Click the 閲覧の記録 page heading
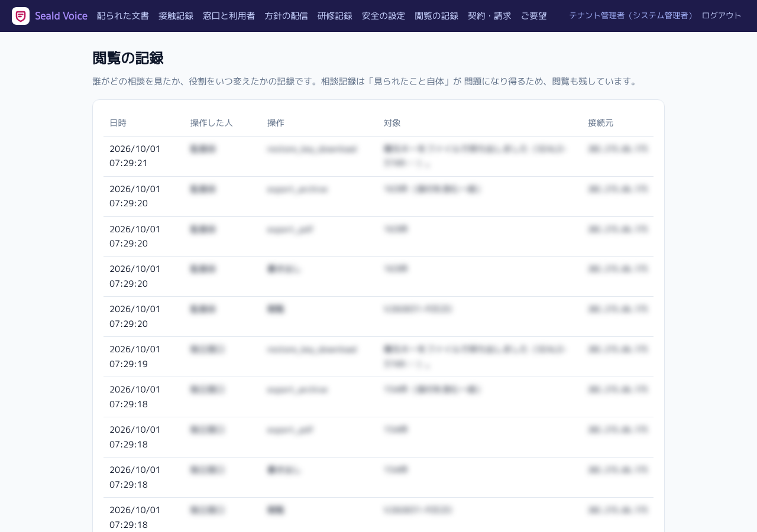The width and height of the screenshot is (757, 532). tap(128, 58)
